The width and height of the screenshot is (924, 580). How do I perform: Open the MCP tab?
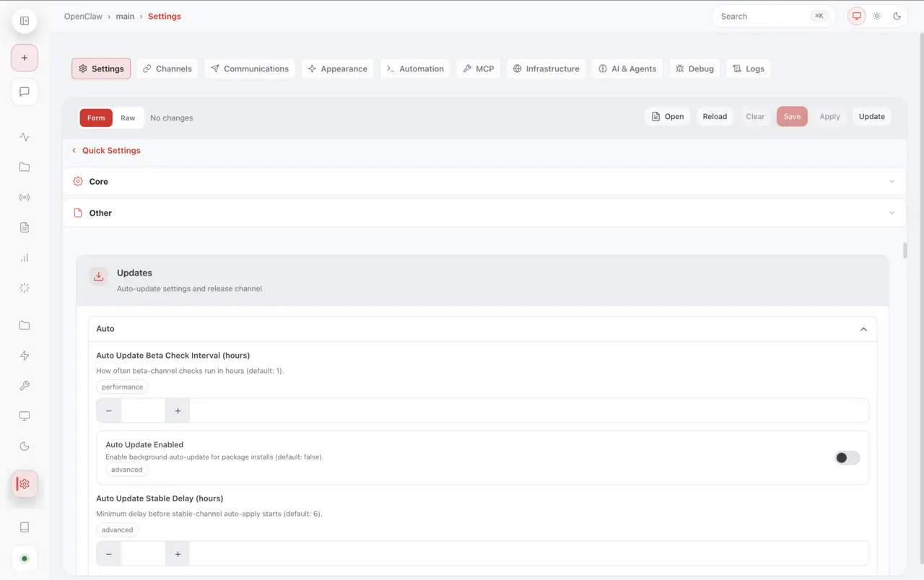coord(479,69)
